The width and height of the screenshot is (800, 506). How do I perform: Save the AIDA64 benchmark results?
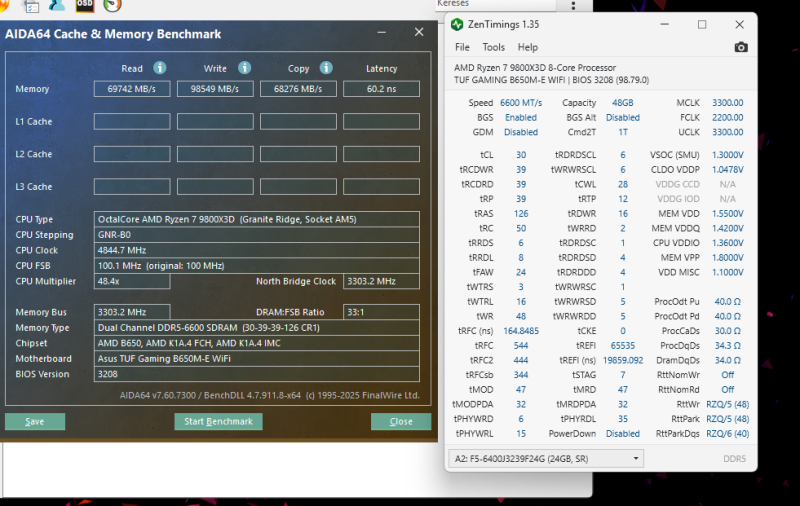35,421
